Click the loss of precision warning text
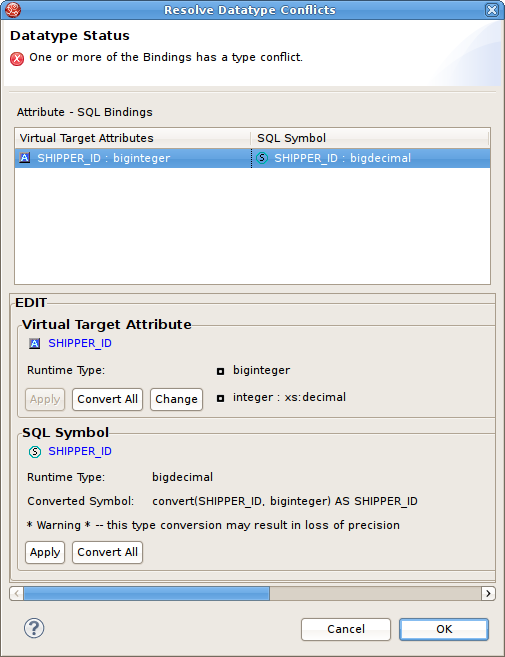This screenshot has height=657, width=505. click(213, 525)
